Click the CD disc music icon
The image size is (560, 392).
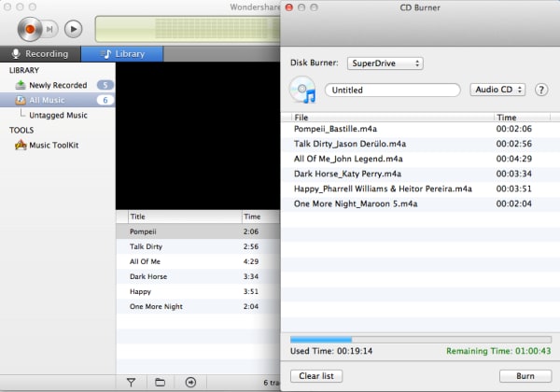click(x=302, y=90)
